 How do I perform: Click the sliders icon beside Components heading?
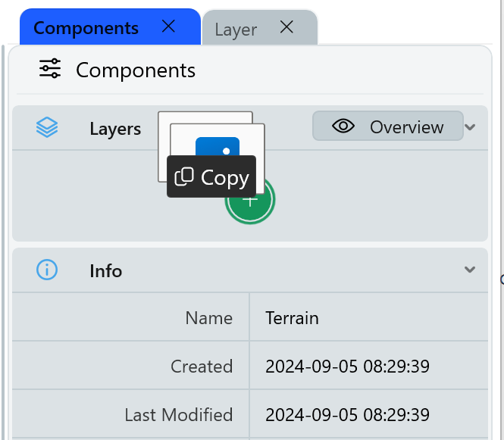tap(50, 70)
